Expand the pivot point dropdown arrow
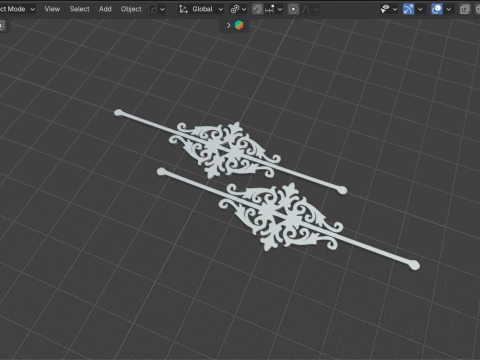This screenshot has width=480, height=360. [244, 9]
